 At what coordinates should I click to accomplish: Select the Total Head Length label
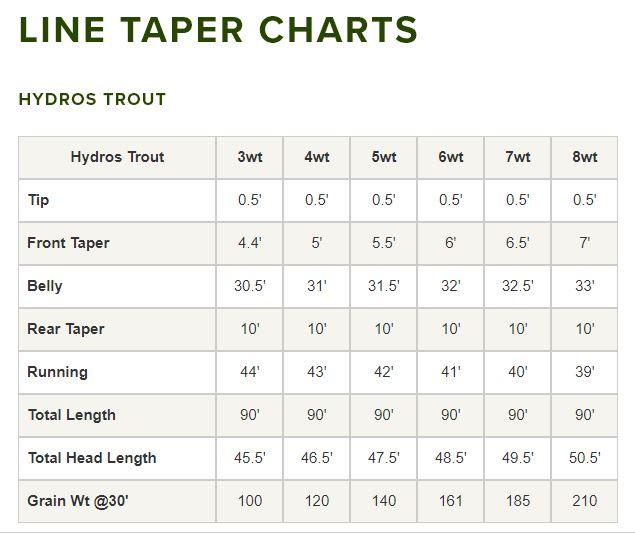coord(92,458)
